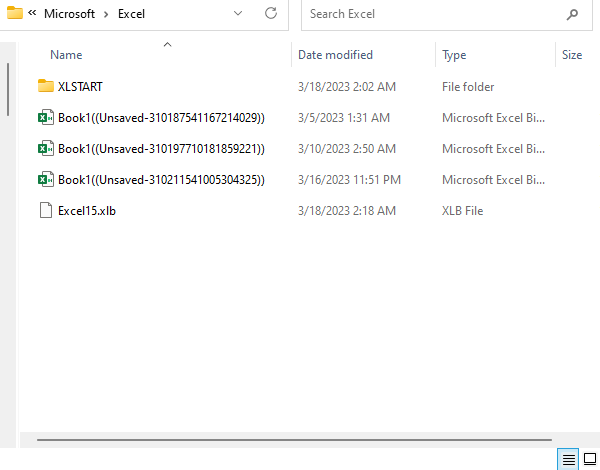This screenshot has width=600, height=470.
Task: Sort by Size column header
Action: tap(572, 55)
